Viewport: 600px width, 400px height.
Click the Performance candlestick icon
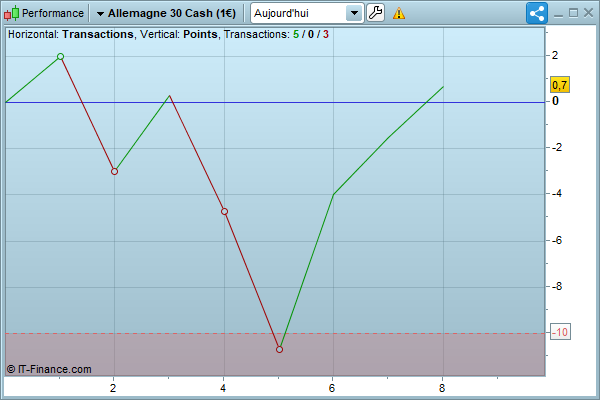coord(11,13)
